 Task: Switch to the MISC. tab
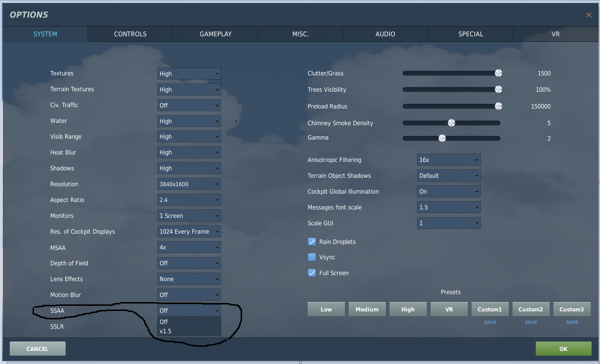pos(300,34)
